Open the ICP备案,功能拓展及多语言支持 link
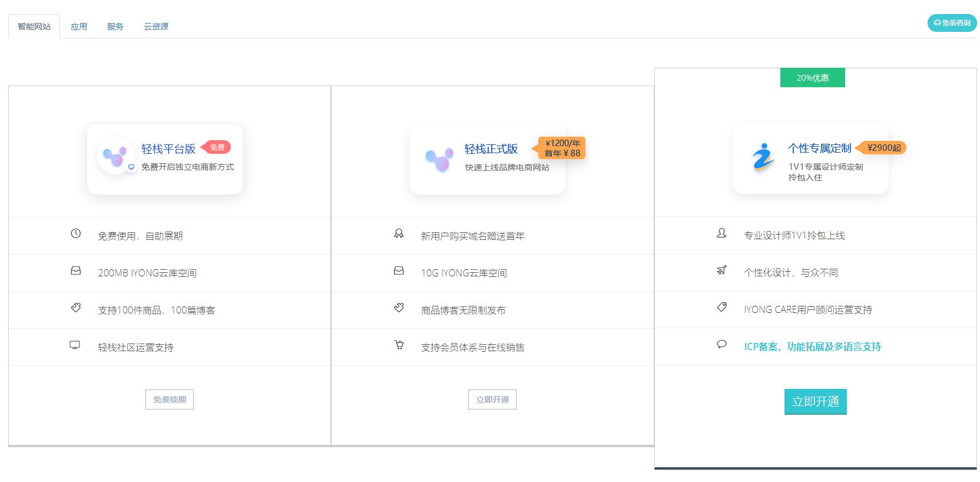 pyautogui.click(x=812, y=346)
